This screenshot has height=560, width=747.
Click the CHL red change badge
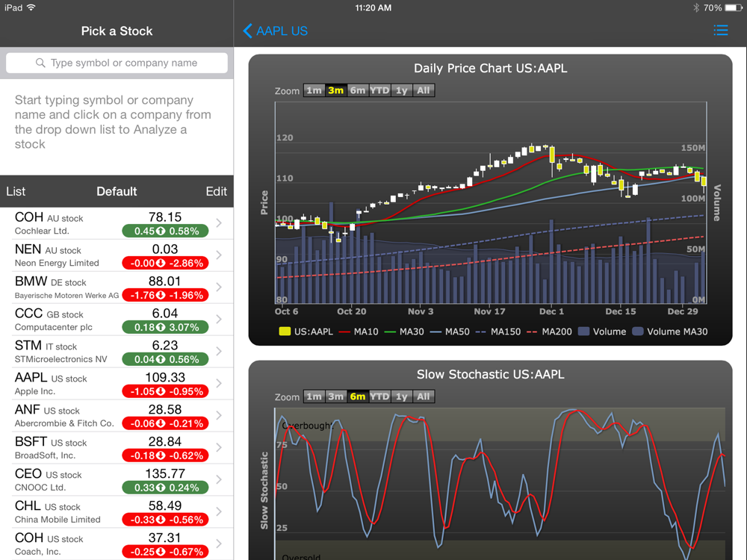(165, 520)
